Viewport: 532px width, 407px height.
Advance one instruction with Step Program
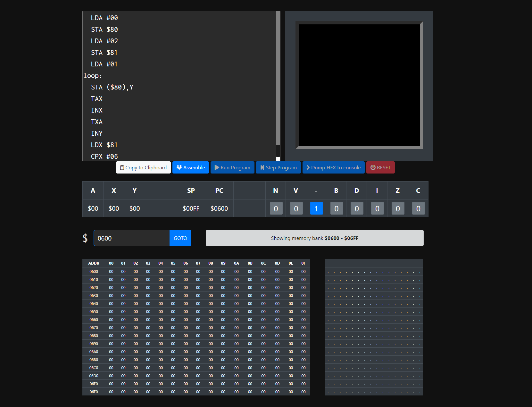click(278, 167)
